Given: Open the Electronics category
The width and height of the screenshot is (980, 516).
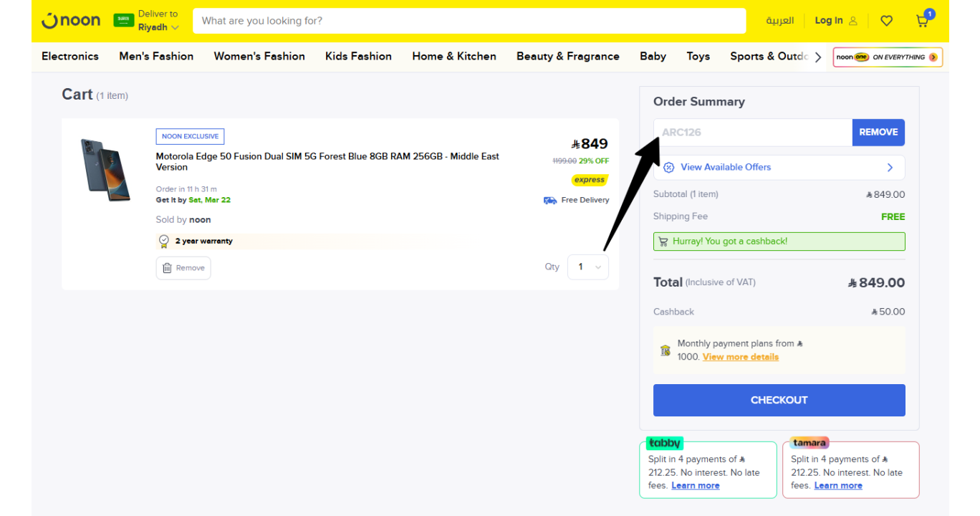Looking at the screenshot, I should pyautogui.click(x=70, y=56).
